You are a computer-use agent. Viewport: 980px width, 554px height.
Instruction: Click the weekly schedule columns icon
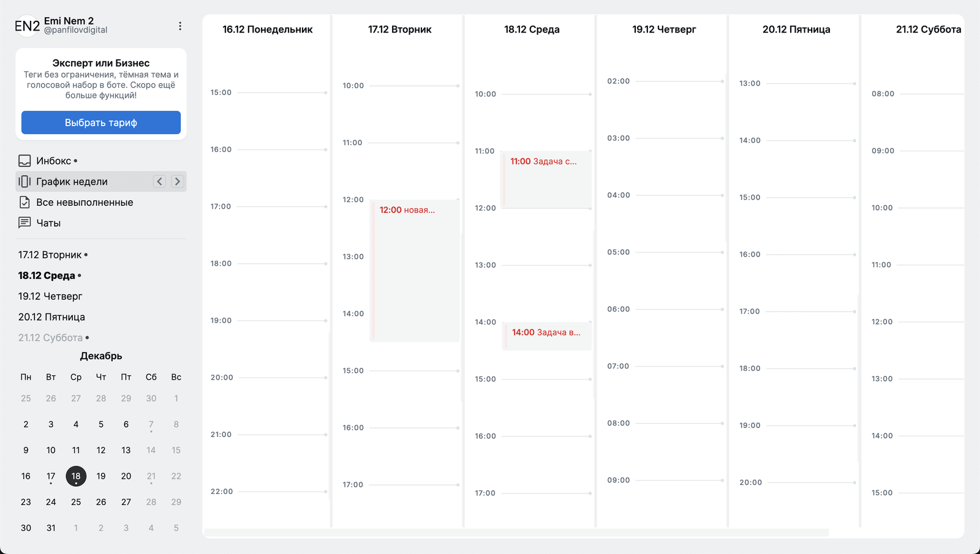pyautogui.click(x=24, y=182)
